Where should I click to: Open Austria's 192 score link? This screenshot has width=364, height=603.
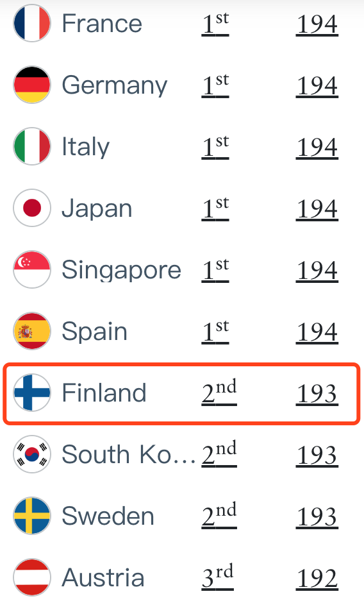pyautogui.click(x=317, y=577)
